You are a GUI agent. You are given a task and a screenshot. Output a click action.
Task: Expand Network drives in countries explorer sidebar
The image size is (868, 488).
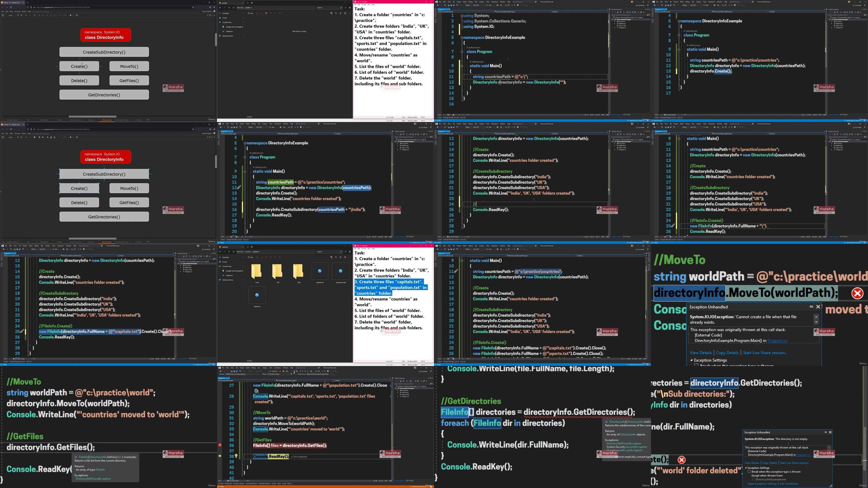click(x=243, y=280)
